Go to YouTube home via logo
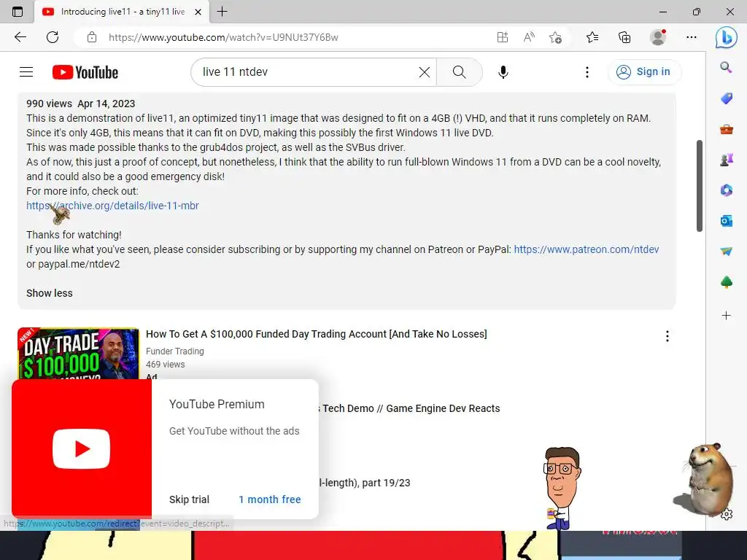This screenshot has width=747, height=560. coord(85,72)
